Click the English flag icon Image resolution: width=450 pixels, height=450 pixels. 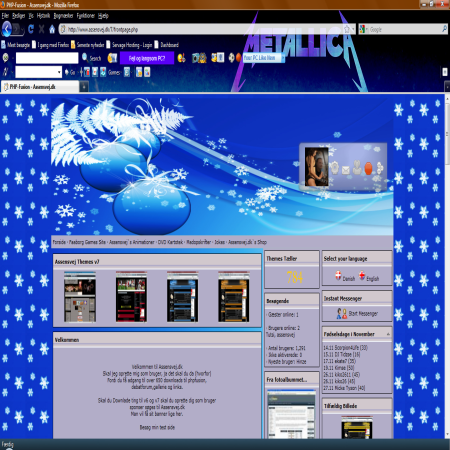[x=362, y=276]
